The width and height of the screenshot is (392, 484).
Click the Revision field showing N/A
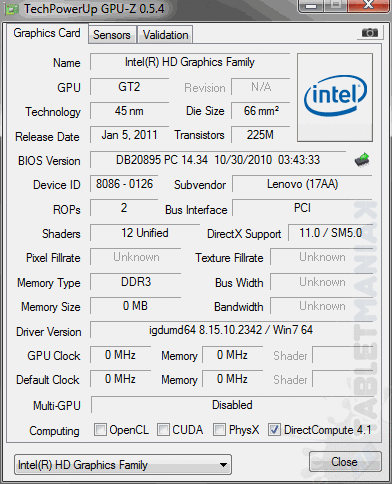[261, 87]
